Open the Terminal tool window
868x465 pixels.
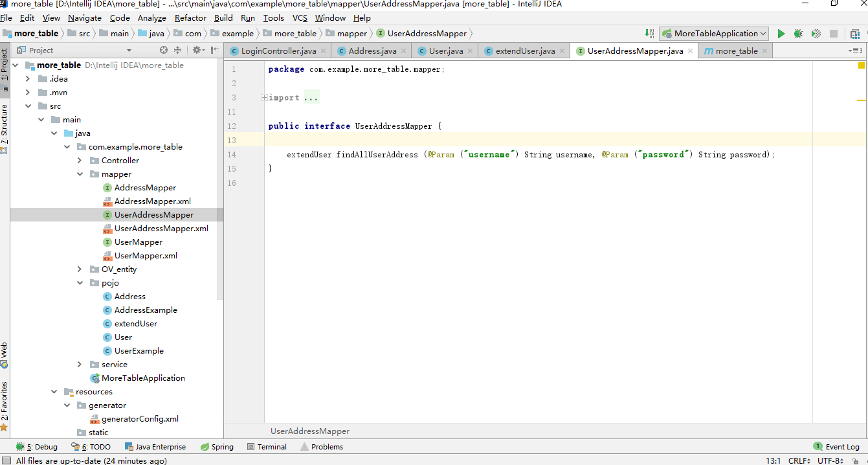[x=267, y=447]
